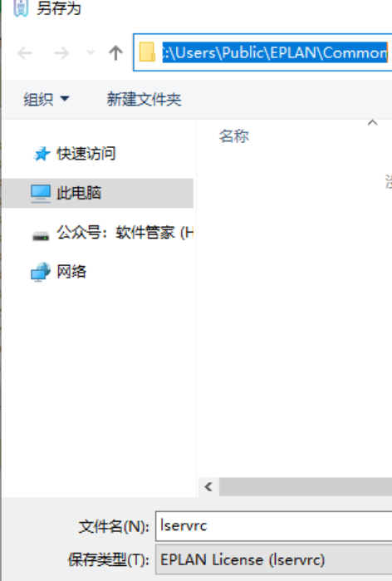The height and width of the screenshot is (581, 392).
Task: Click the folder icon in address bar
Action: coord(147,52)
